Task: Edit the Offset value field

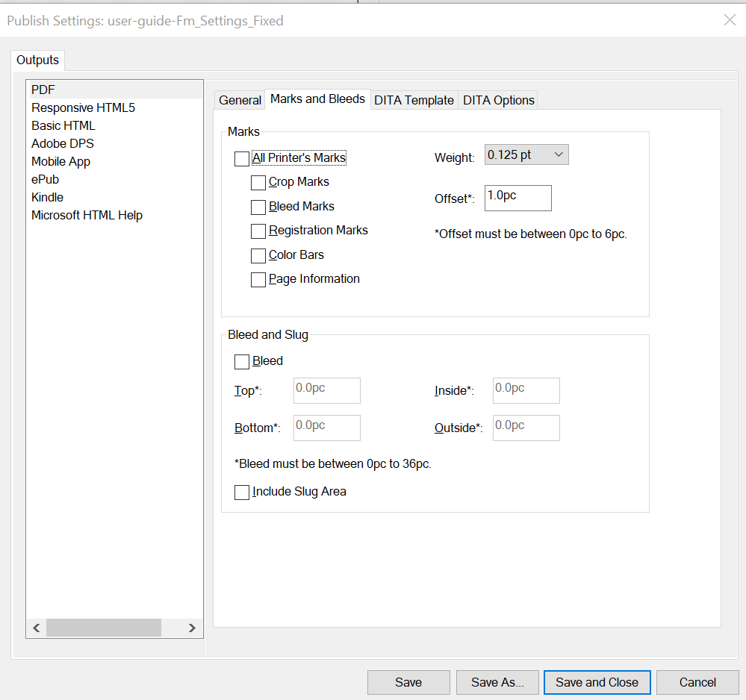Action: 517,198
